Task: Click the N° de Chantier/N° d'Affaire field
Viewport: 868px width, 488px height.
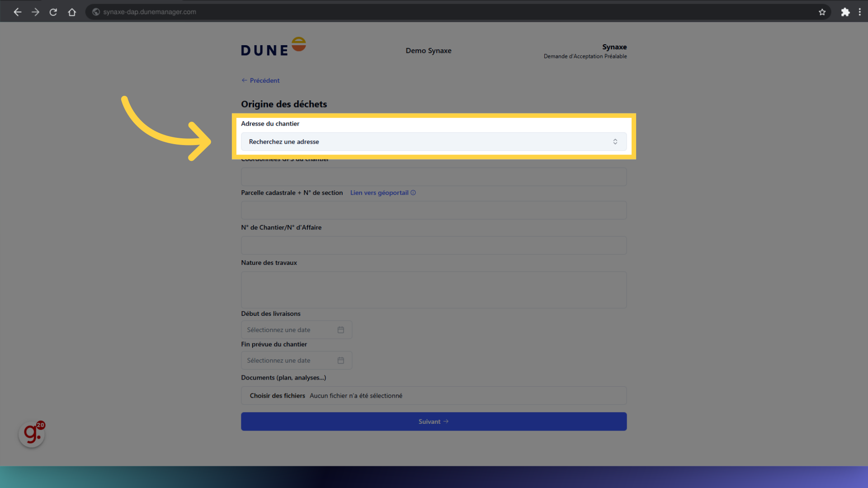Action: pos(434,245)
